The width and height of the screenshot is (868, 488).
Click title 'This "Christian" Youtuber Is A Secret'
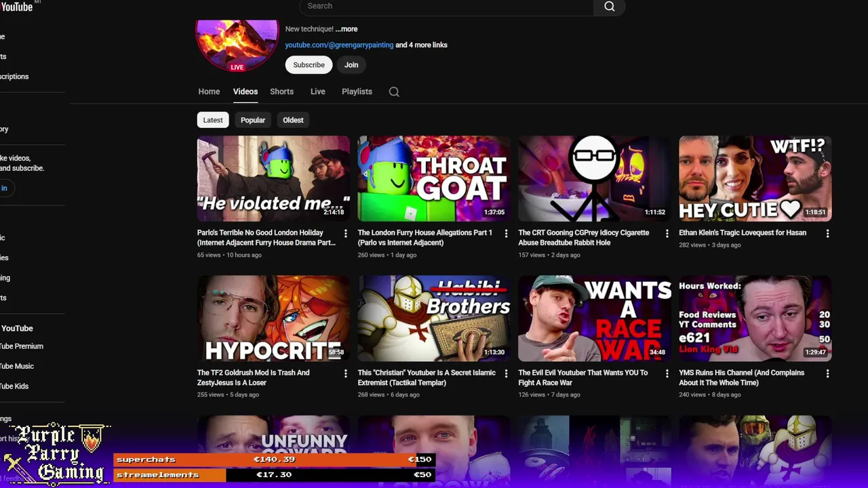pyautogui.click(x=427, y=378)
